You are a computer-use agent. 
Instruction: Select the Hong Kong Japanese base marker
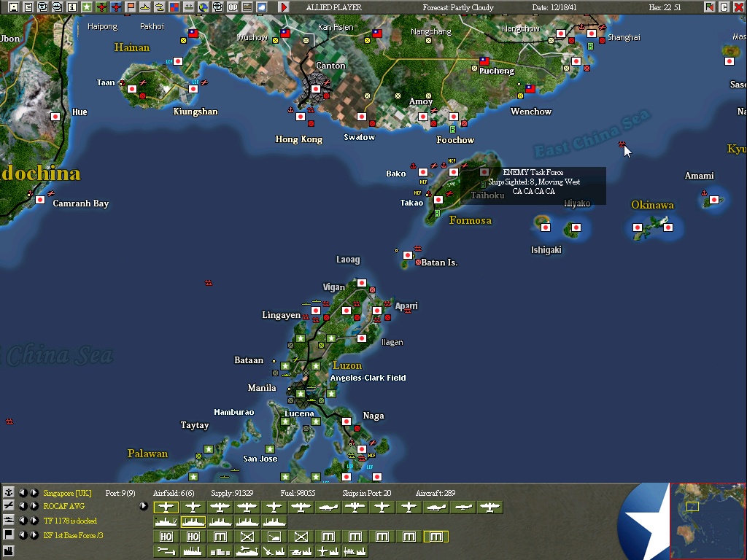coord(301,117)
